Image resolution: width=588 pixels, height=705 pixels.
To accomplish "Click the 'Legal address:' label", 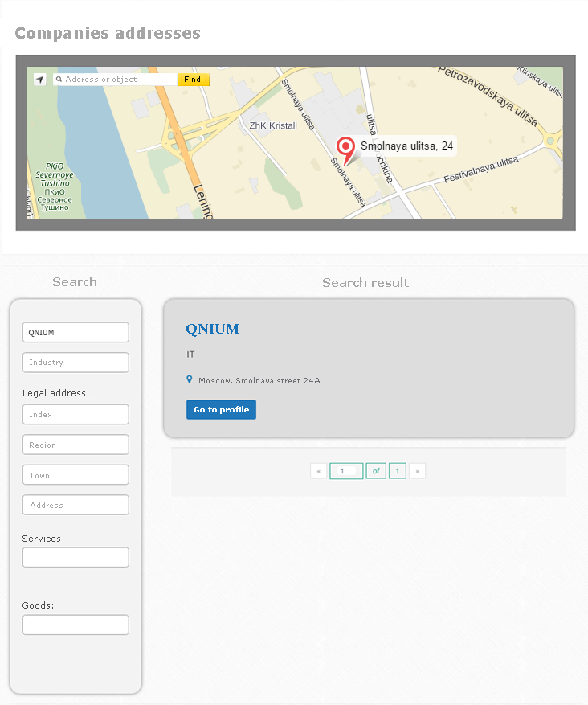I will (55, 393).
